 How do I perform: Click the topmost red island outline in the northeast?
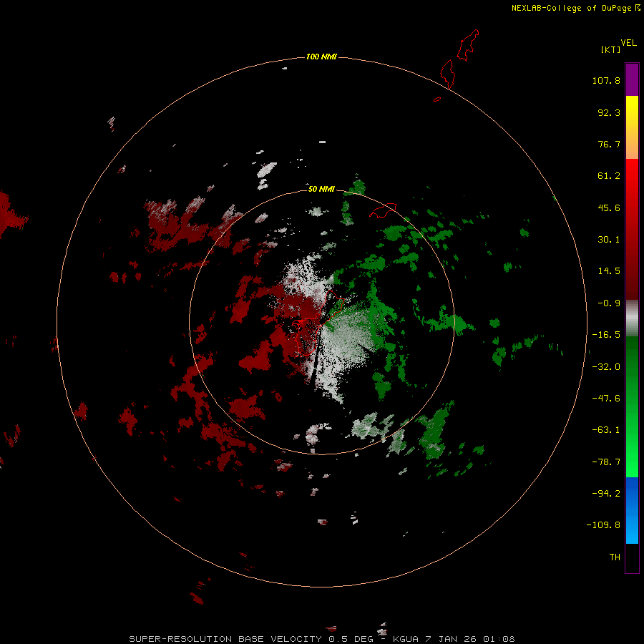click(x=468, y=45)
